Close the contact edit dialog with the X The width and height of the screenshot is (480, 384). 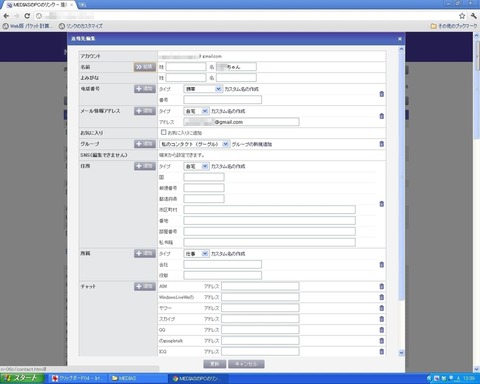400,39
